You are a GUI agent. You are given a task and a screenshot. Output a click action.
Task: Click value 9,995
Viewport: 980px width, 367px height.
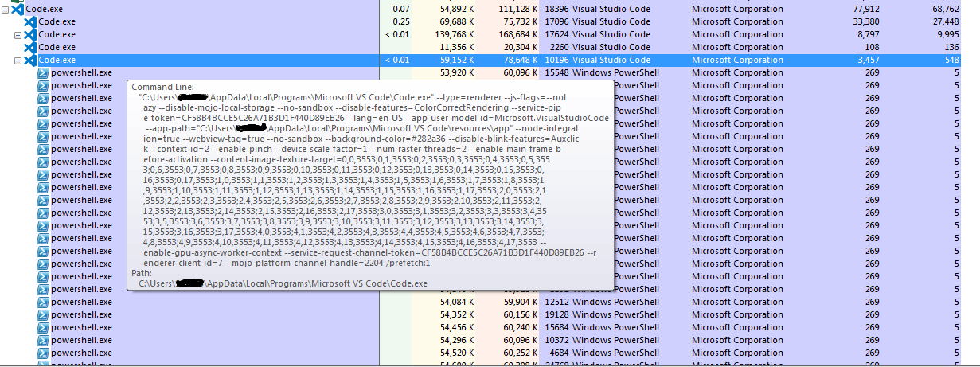[947, 34]
